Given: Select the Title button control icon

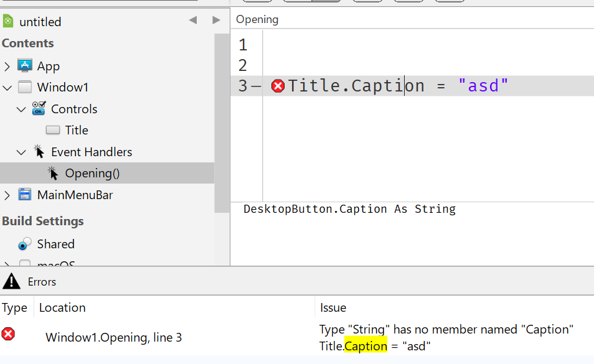Looking at the screenshot, I should point(53,130).
